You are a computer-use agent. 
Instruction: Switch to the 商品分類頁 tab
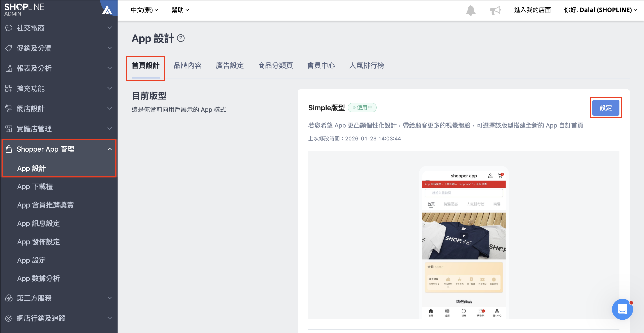[275, 66]
